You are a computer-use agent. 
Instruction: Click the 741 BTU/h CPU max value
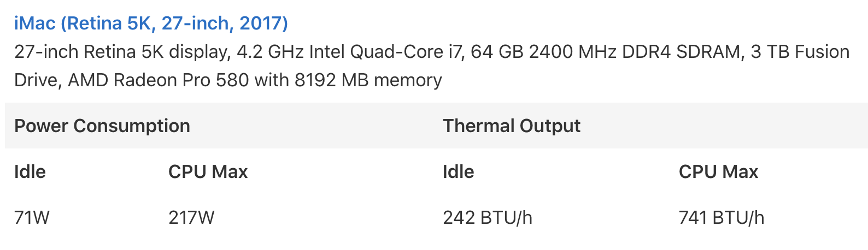[x=722, y=218]
